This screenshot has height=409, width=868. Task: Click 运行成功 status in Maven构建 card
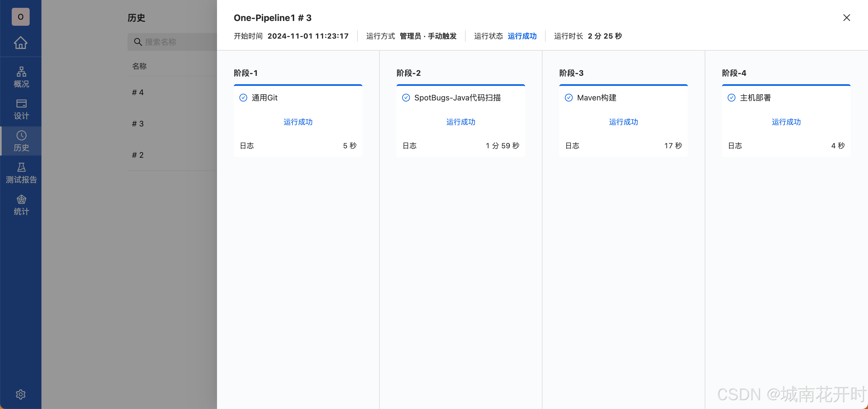coord(623,122)
